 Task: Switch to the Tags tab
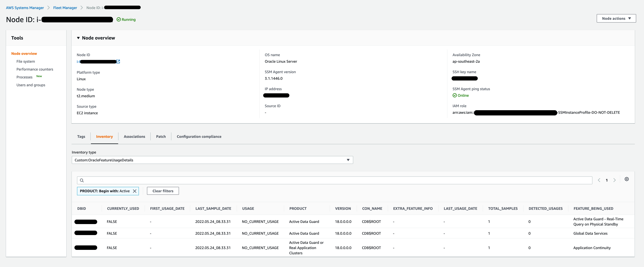pyautogui.click(x=81, y=136)
